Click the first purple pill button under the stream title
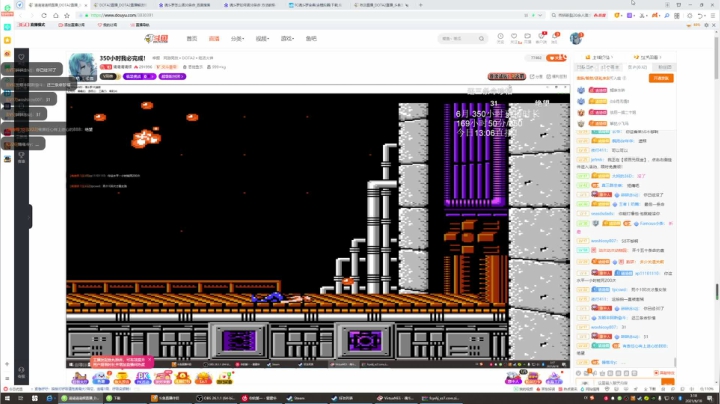Image resolution: width=720 pixels, height=404 pixels. point(139,76)
